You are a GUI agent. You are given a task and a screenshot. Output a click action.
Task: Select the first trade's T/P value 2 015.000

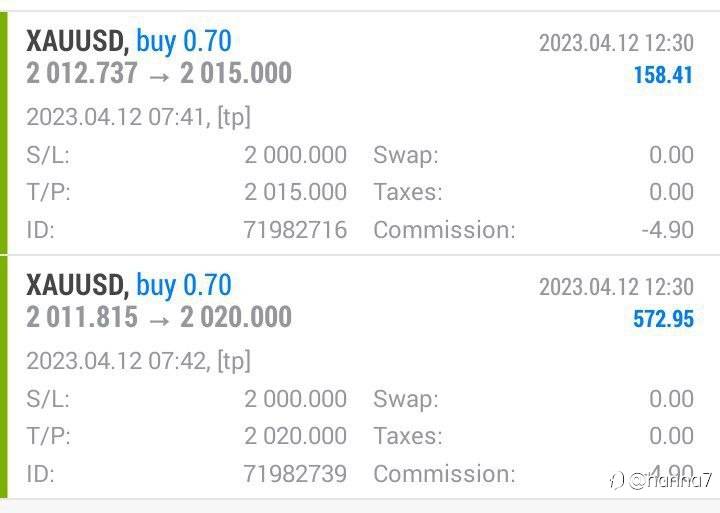(295, 192)
